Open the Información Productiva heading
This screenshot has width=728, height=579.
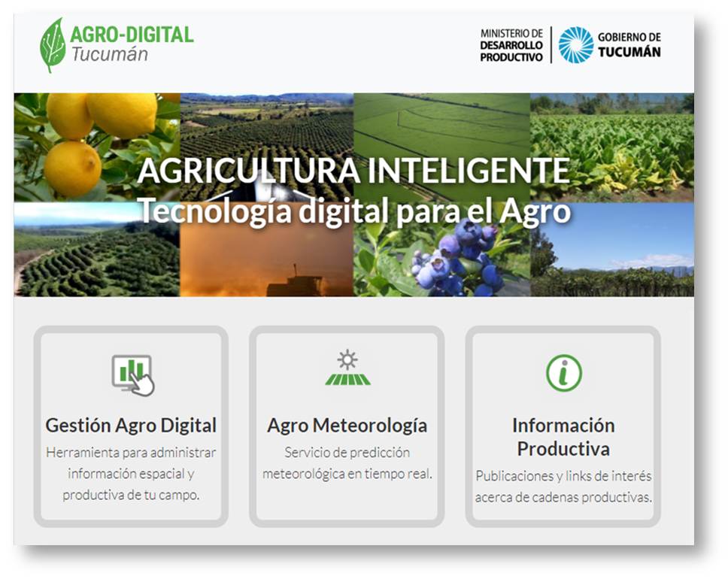pos(563,437)
